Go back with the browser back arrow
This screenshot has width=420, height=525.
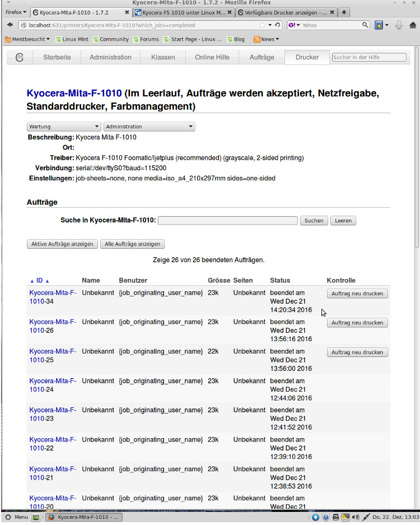pyautogui.click(x=10, y=25)
